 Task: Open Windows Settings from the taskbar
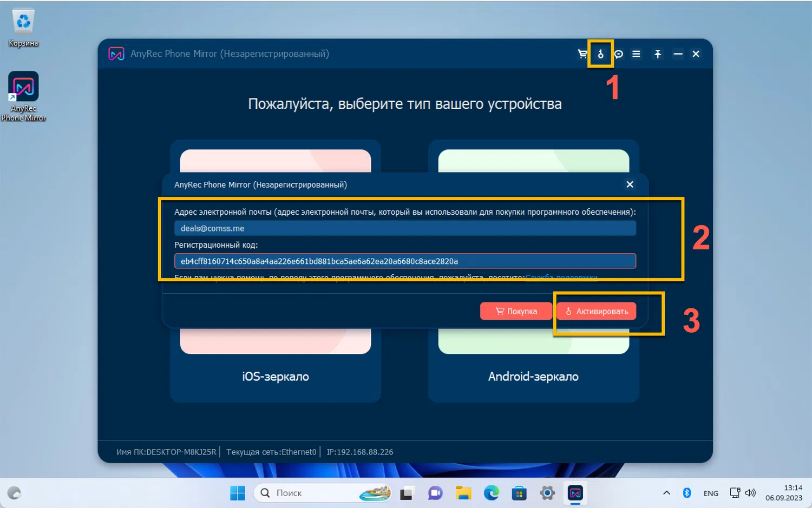pyautogui.click(x=547, y=493)
